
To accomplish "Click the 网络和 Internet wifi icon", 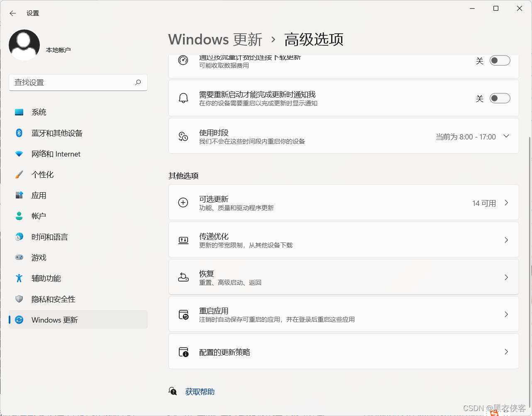I will coord(19,154).
